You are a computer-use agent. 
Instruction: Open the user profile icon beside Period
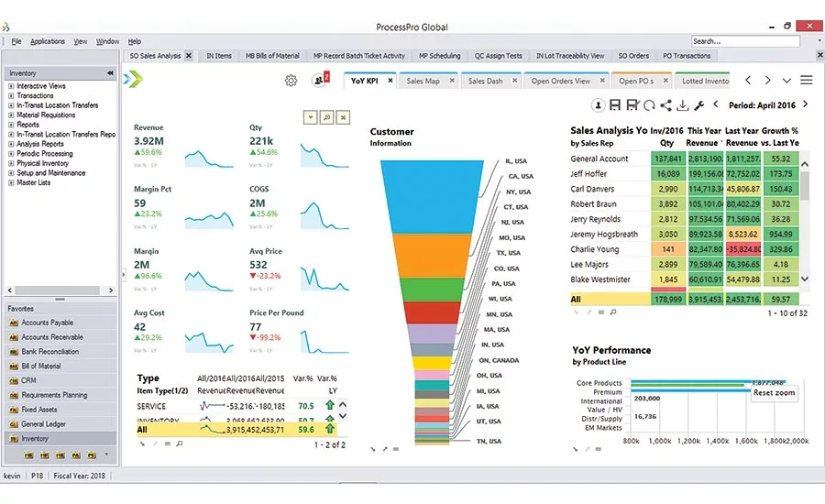(x=598, y=105)
